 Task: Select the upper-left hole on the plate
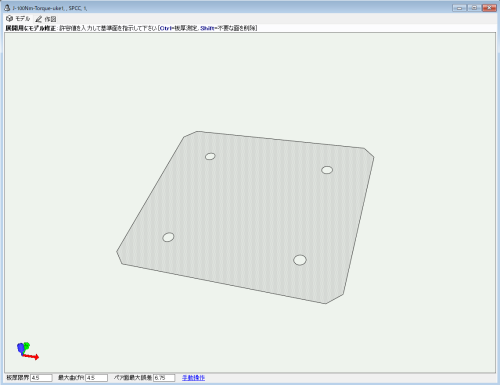pyautogui.click(x=210, y=156)
